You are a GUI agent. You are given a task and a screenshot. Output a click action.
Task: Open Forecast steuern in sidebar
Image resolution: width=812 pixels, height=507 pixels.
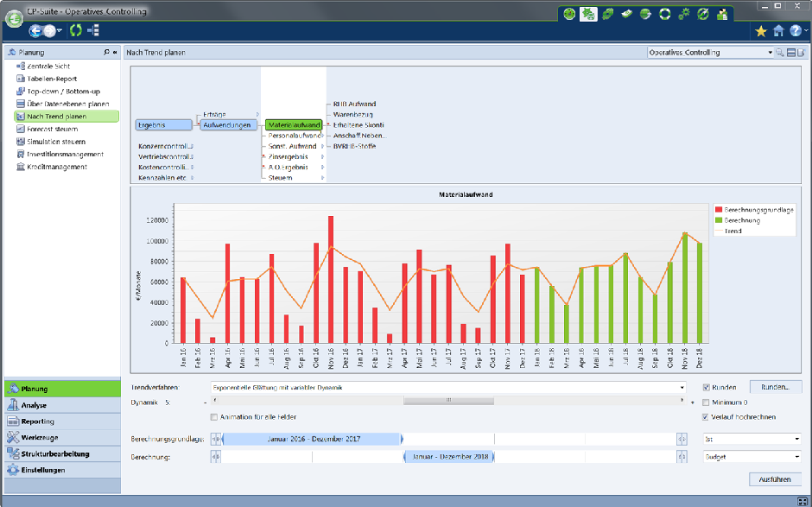pyautogui.click(x=53, y=129)
